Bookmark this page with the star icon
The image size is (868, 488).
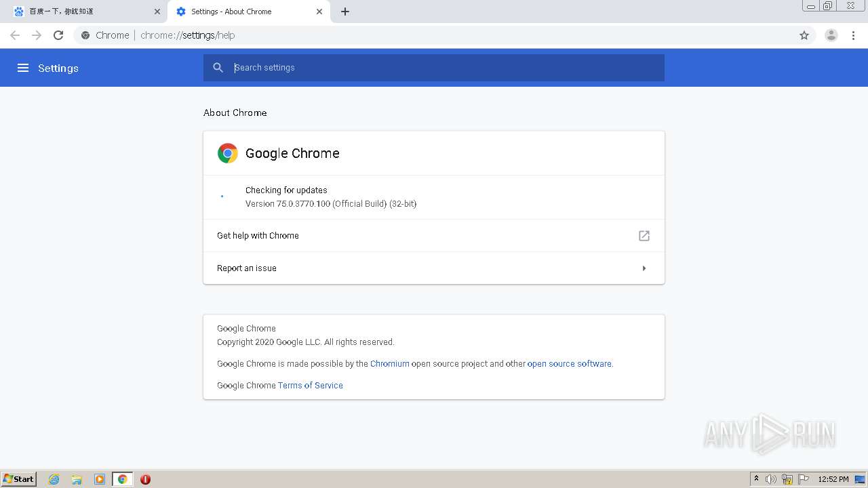pyautogui.click(x=804, y=35)
